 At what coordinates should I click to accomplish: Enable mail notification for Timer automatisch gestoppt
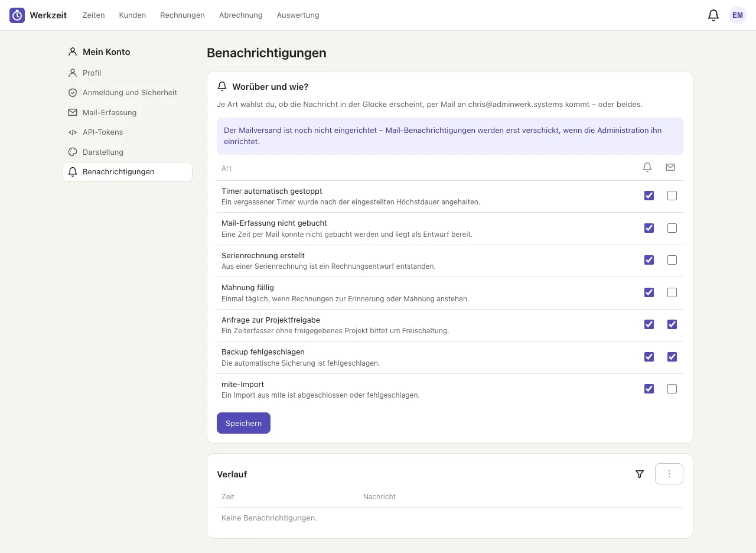pos(672,196)
